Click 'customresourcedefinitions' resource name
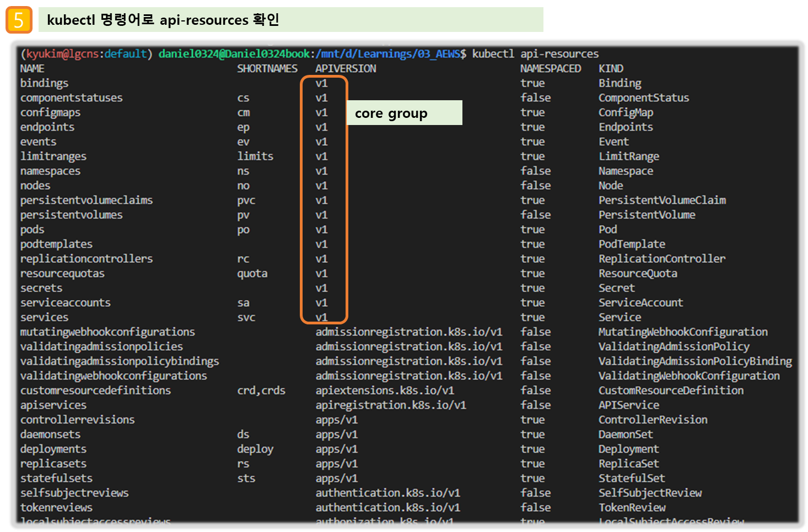808x532 pixels. [95, 390]
